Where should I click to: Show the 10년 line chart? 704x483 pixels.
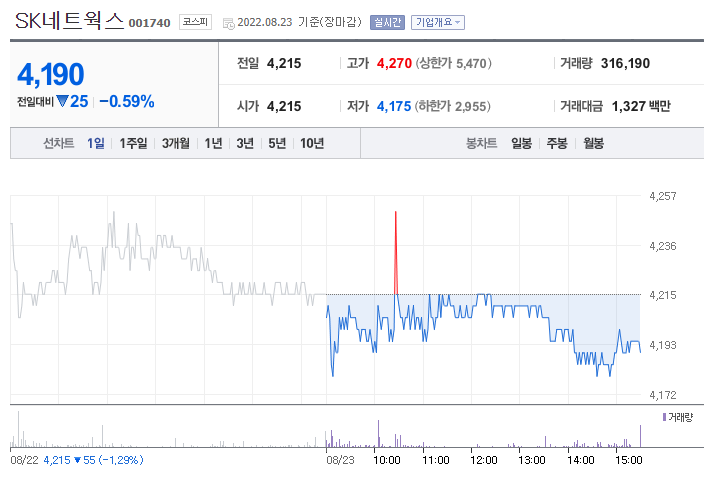point(312,143)
